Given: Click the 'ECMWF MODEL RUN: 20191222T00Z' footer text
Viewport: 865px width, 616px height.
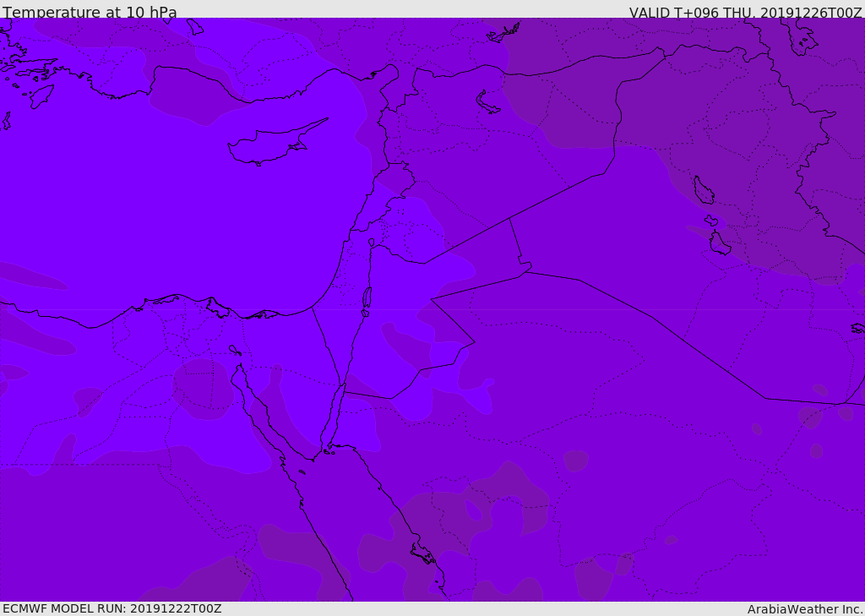Looking at the screenshot, I should pyautogui.click(x=112, y=608).
